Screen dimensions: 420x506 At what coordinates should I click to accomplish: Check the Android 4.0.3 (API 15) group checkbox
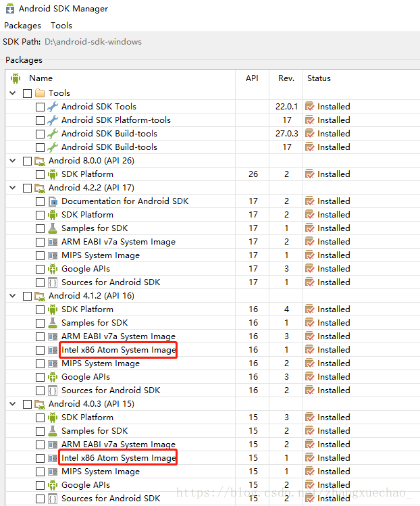[28, 405]
